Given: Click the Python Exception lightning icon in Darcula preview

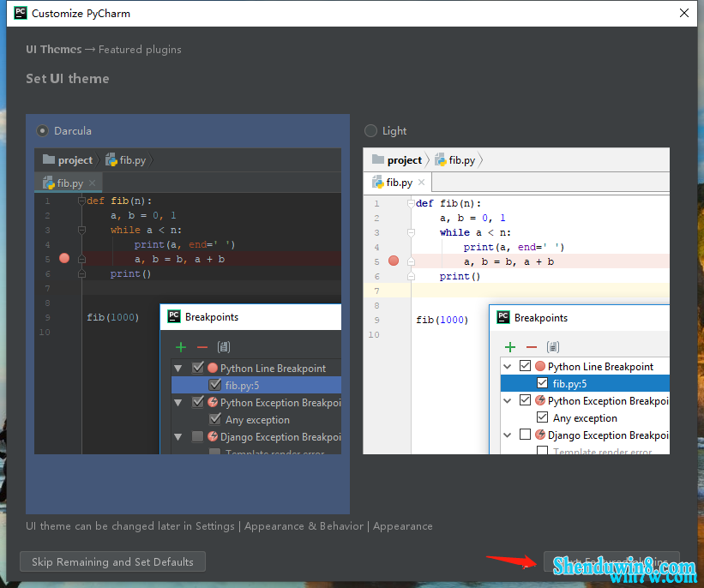Looking at the screenshot, I should pyautogui.click(x=213, y=402).
